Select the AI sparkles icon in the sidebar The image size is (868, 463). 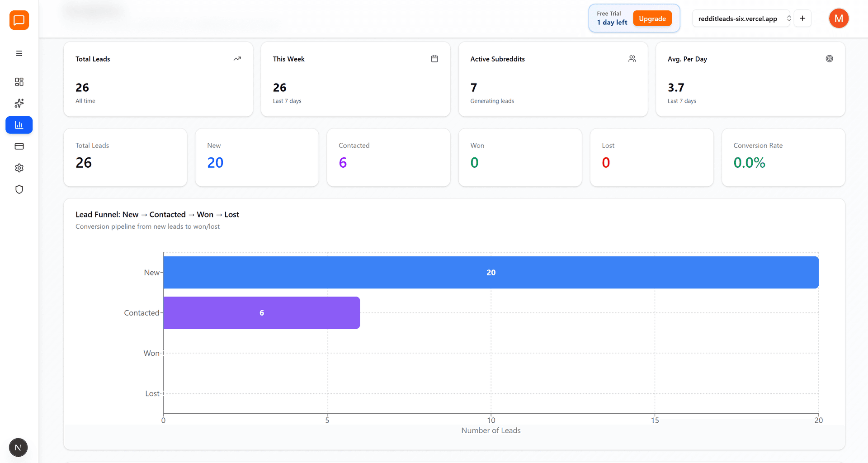pyautogui.click(x=19, y=103)
